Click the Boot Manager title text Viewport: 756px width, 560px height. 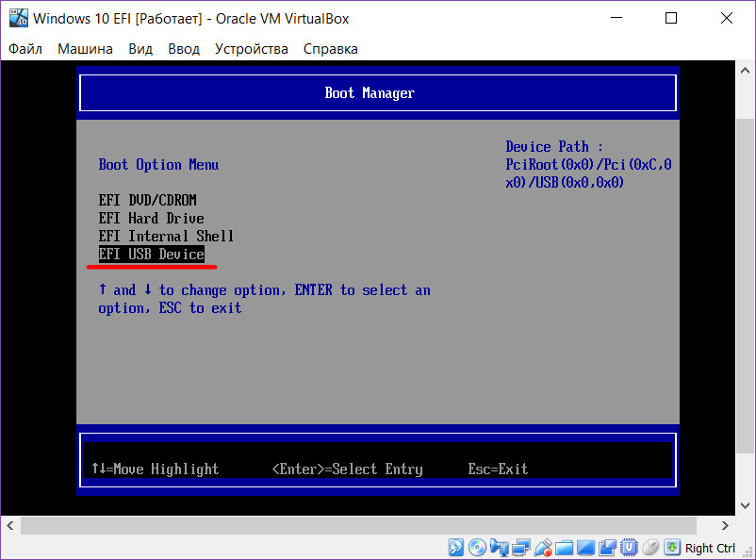pos(370,92)
